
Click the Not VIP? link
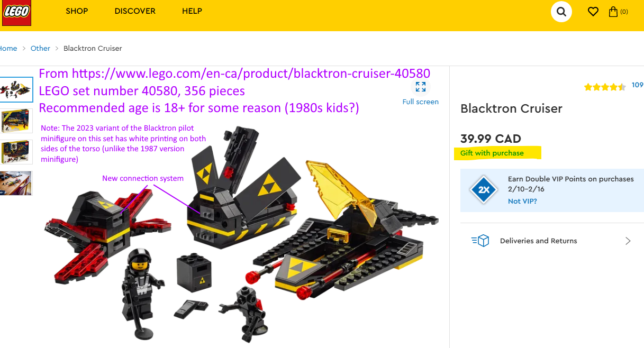point(522,201)
